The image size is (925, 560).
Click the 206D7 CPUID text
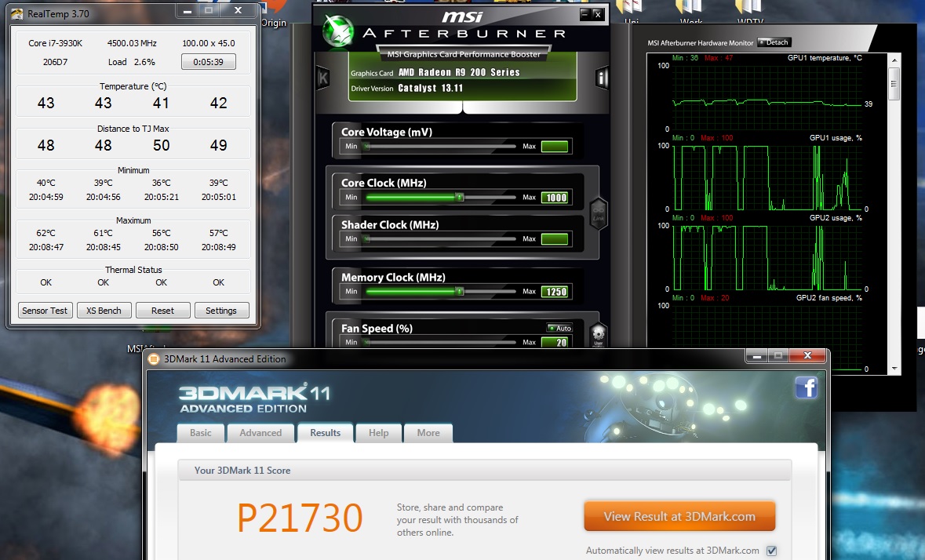click(x=56, y=62)
